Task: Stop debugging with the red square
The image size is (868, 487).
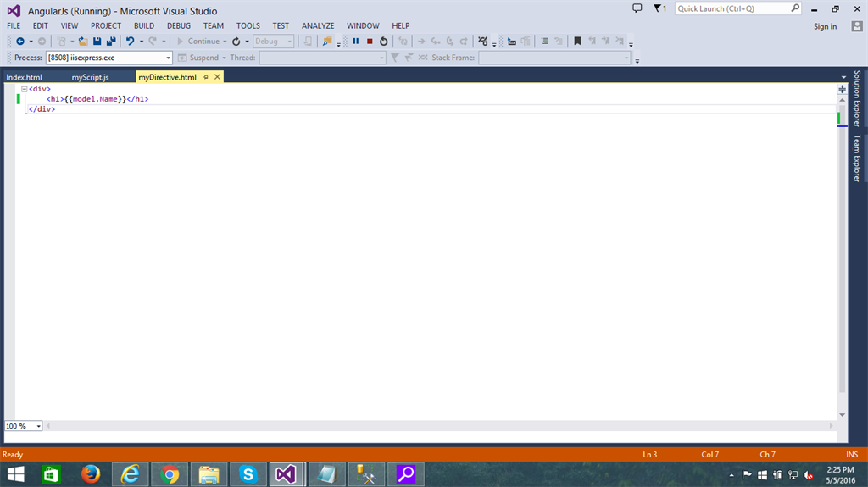Action: [370, 42]
